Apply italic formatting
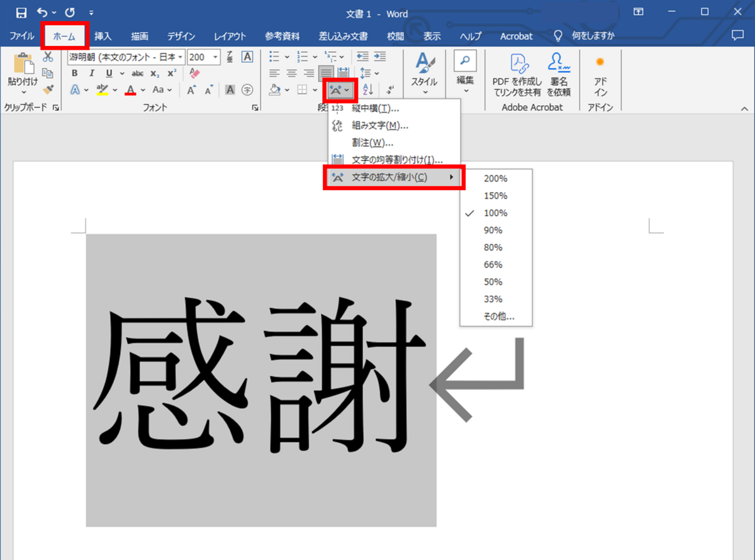This screenshot has height=560, width=755. pyautogui.click(x=91, y=73)
